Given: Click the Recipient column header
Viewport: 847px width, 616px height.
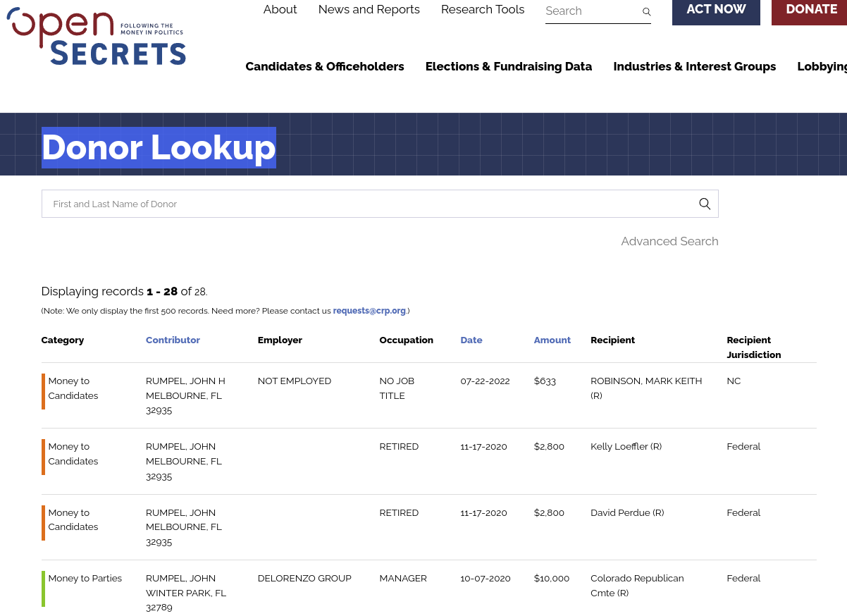Looking at the screenshot, I should click(612, 340).
